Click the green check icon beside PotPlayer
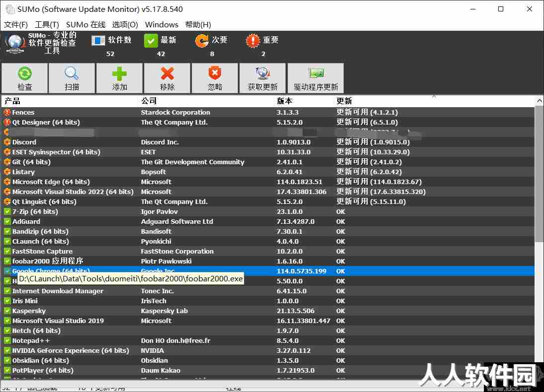The width and height of the screenshot is (544, 392). (x=7, y=371)
